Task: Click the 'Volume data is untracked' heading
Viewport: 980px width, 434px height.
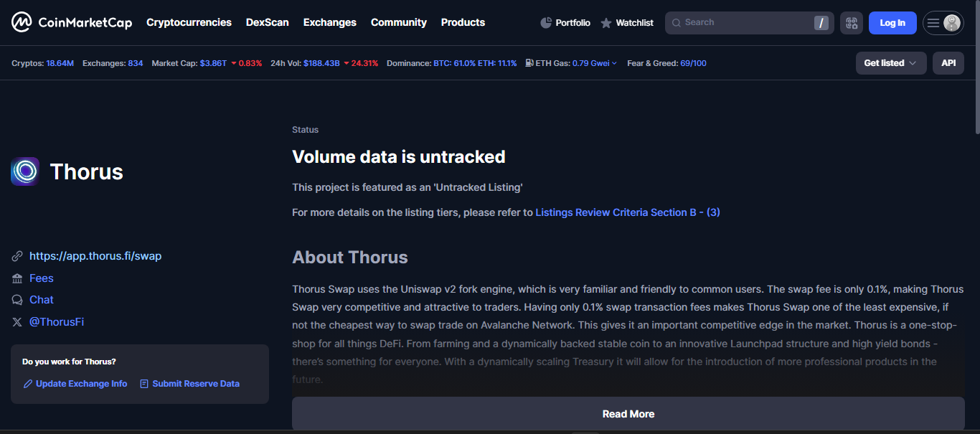Action: click(399, 156)
